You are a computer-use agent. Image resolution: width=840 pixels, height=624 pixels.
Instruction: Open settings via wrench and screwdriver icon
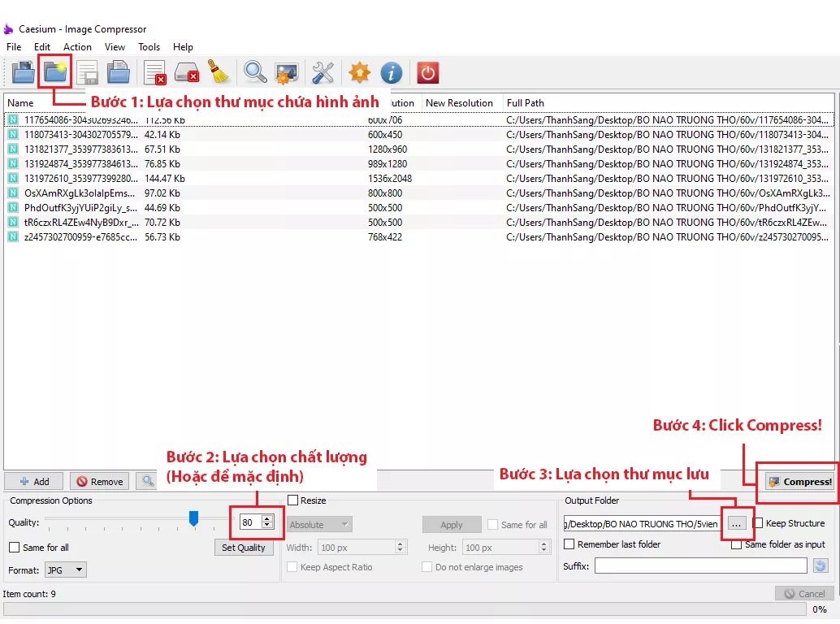[323, 72]
